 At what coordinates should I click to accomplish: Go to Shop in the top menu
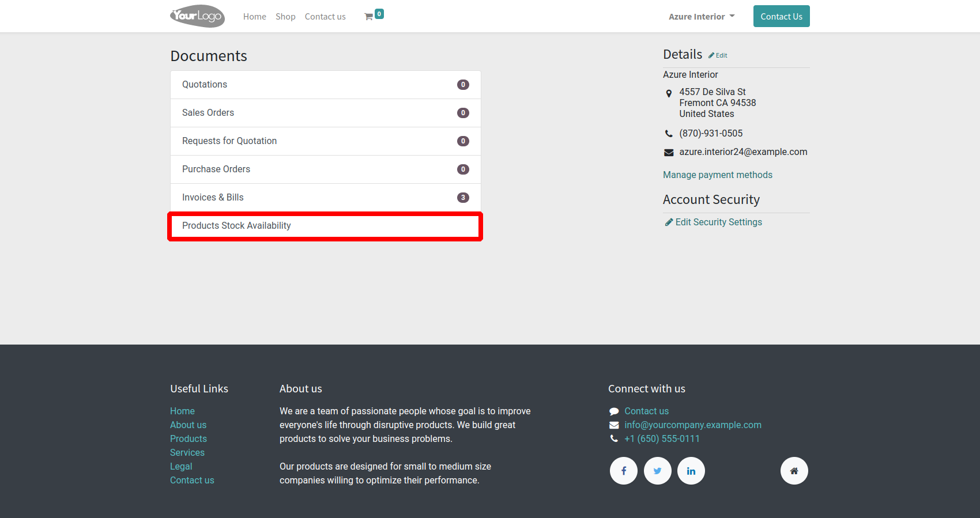pos(285,17)
